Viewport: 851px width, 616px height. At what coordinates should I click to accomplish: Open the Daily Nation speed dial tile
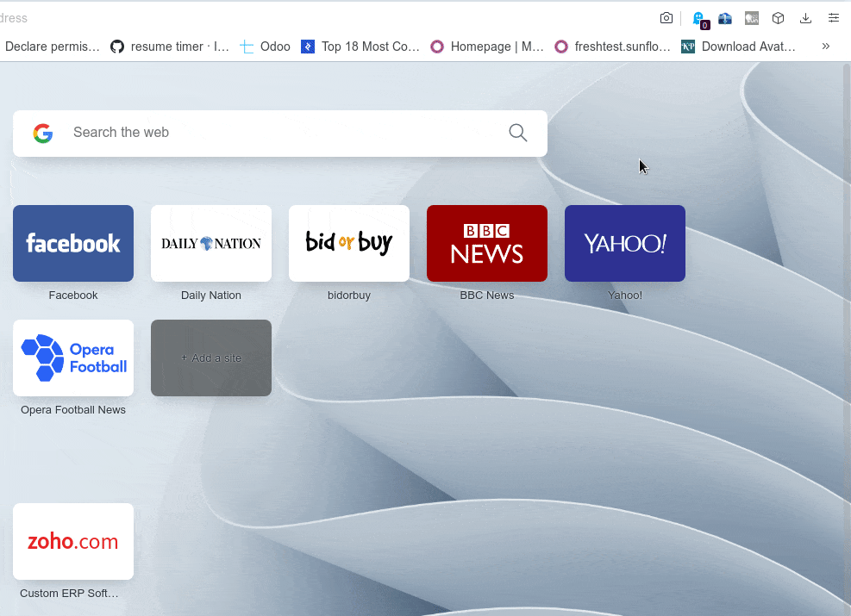[211, 244]
